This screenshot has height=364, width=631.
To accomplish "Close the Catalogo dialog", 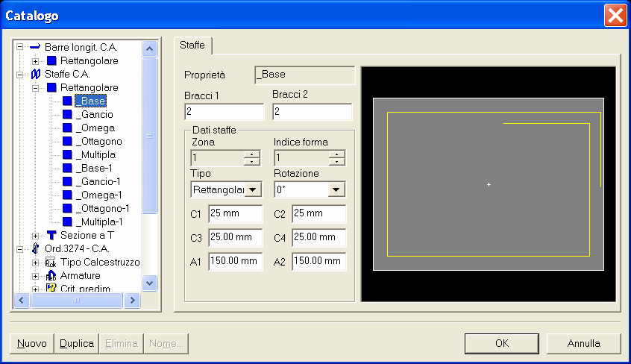I will pos(615,16).
